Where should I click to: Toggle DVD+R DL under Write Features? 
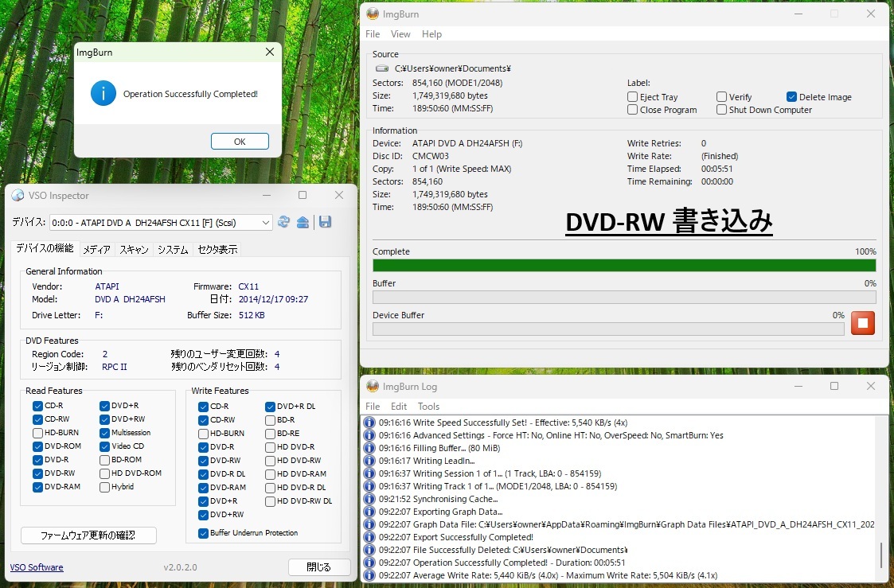click(x=270, y=407)
